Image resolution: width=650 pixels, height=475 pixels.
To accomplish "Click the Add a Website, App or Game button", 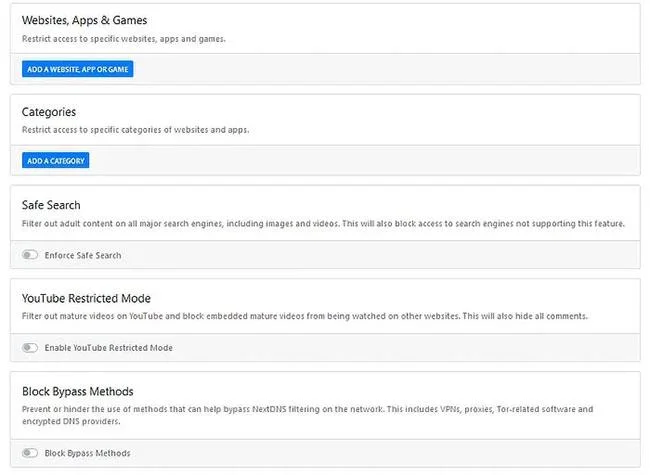I will coord(78,69).
